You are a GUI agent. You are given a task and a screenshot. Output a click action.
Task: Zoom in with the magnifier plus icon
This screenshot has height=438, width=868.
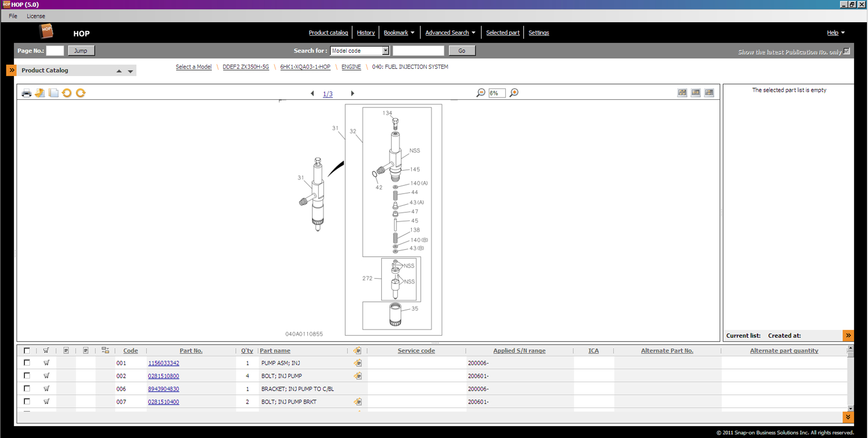coord(514,93)
